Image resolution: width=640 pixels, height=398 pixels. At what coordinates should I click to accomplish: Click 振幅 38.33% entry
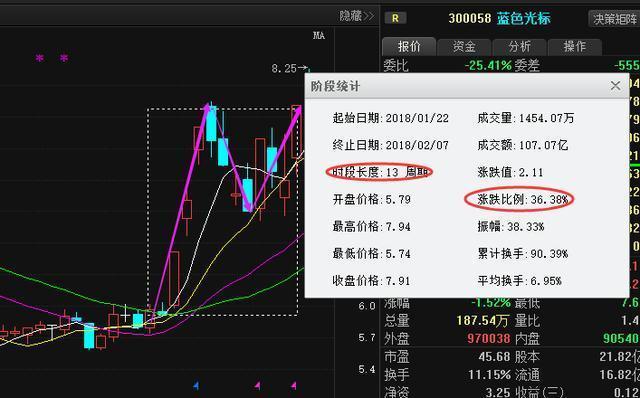tap(511, 227)
